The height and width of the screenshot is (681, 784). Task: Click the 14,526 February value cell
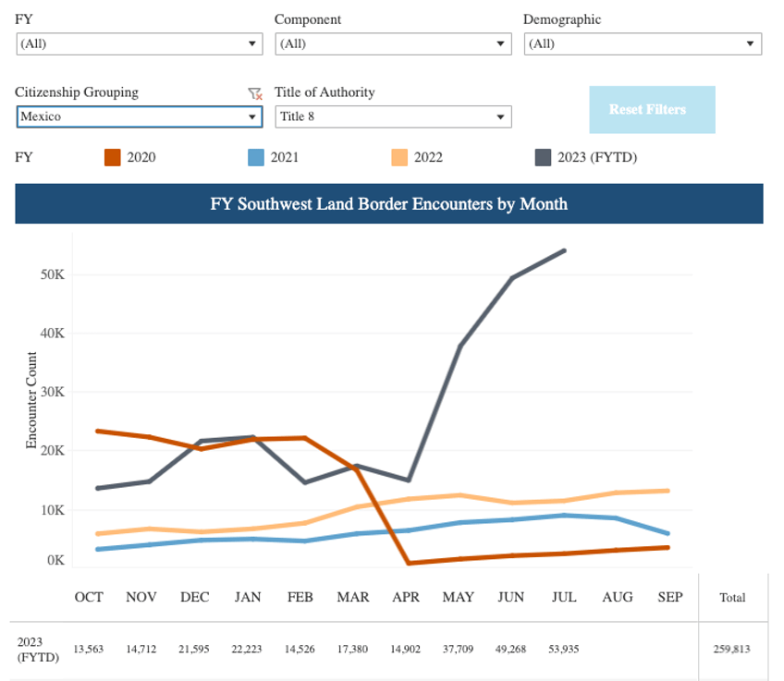300,650
